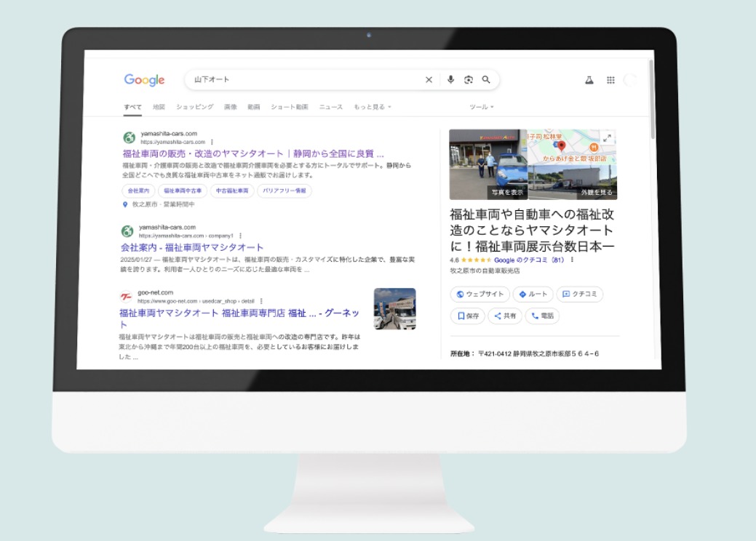Viewport: 756px width, 541px height.
Task: Switch to the ショッピング tab
Action: click(x=194, y=107)
